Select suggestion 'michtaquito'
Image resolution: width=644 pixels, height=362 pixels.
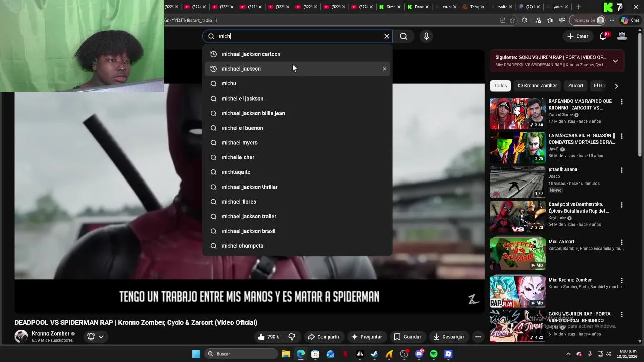[297, 172]
